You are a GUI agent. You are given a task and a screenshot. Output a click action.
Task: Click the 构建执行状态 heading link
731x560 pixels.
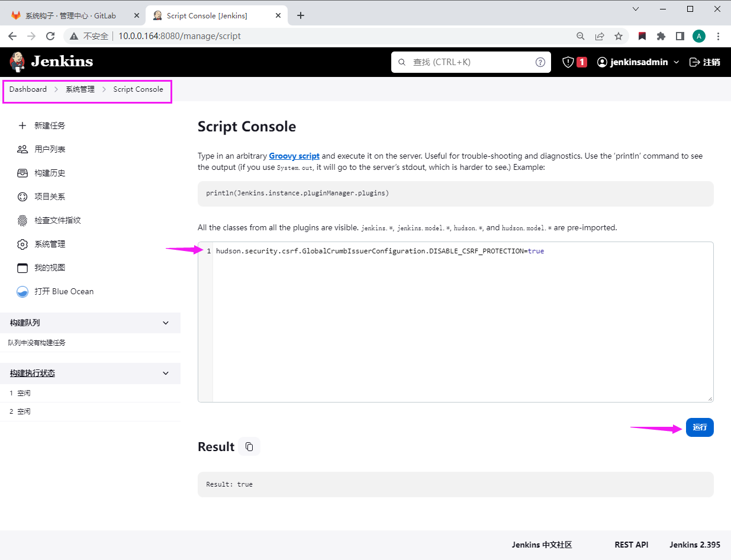tap(33, 373)
